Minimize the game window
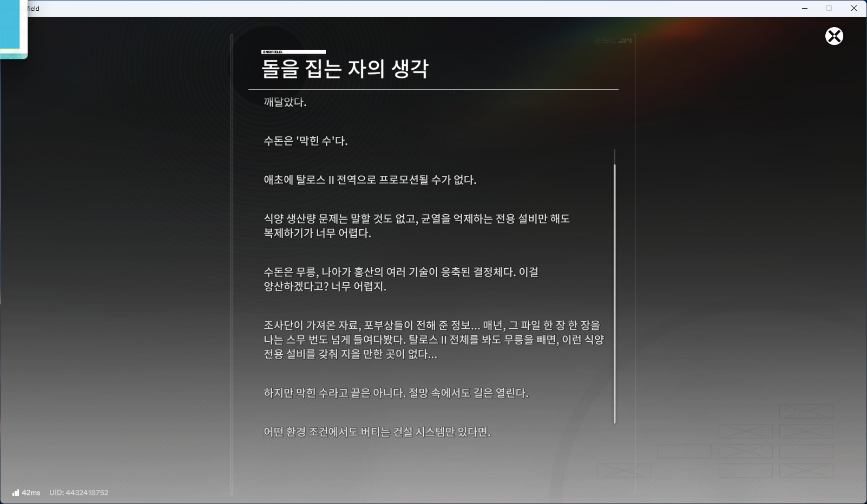 (805, 8)
